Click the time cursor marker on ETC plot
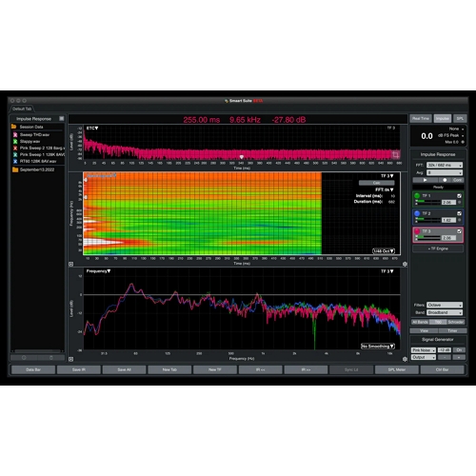The width and height of the screenshot is (476, 476). pos(242,157)
